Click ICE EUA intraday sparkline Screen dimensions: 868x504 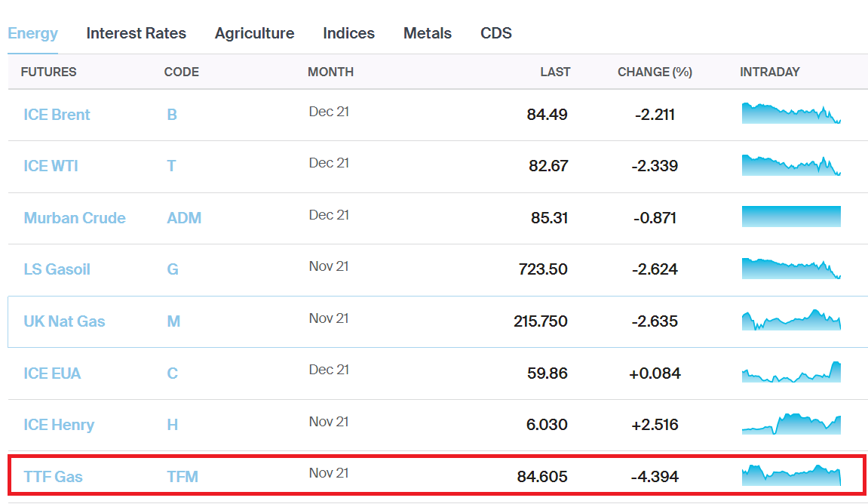tap(790, 372)
